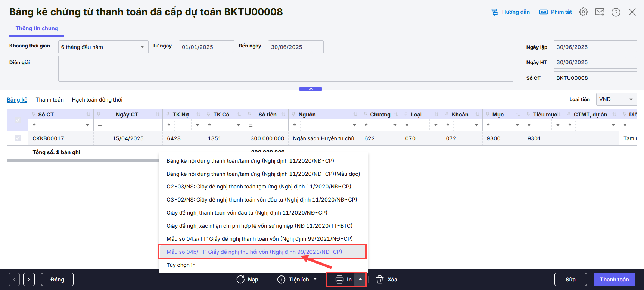Click the purple Thanh toán button
Viewport: 644px width, 290px height.
(615, 280)
